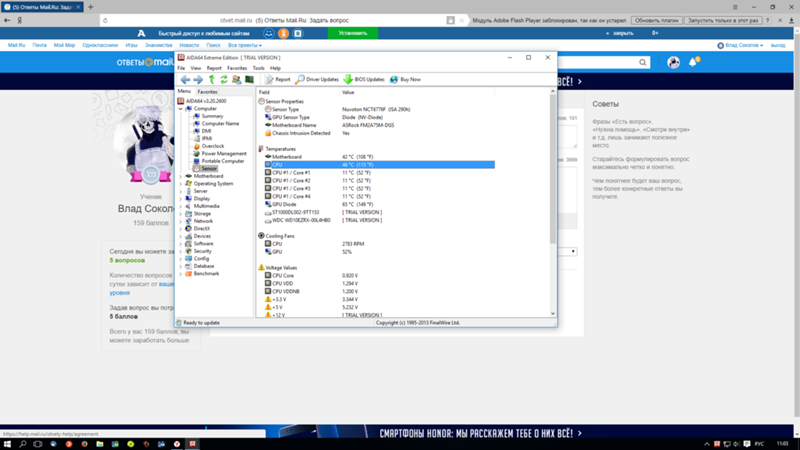Switch to the Menu tab in left panel
Viewport: 800px width, 450px height.
coord(184,91)
